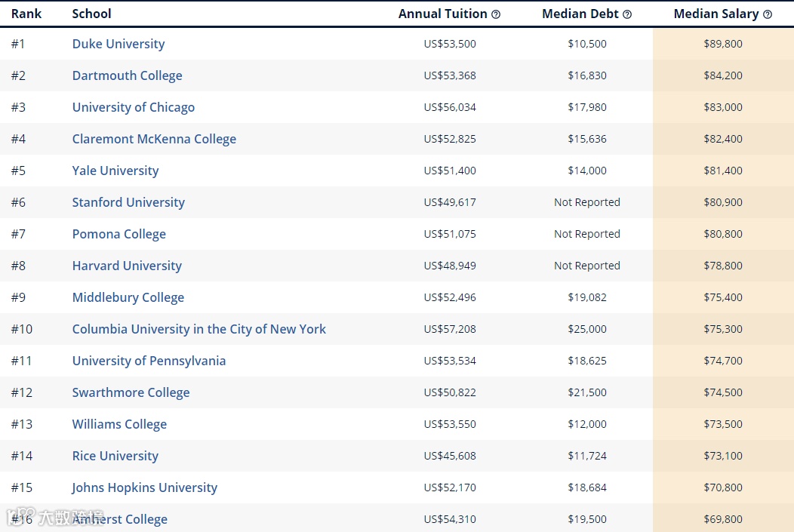This screenshot has height=532, width=794.
Task: Click the Rank column header
Action: (26, 14)
